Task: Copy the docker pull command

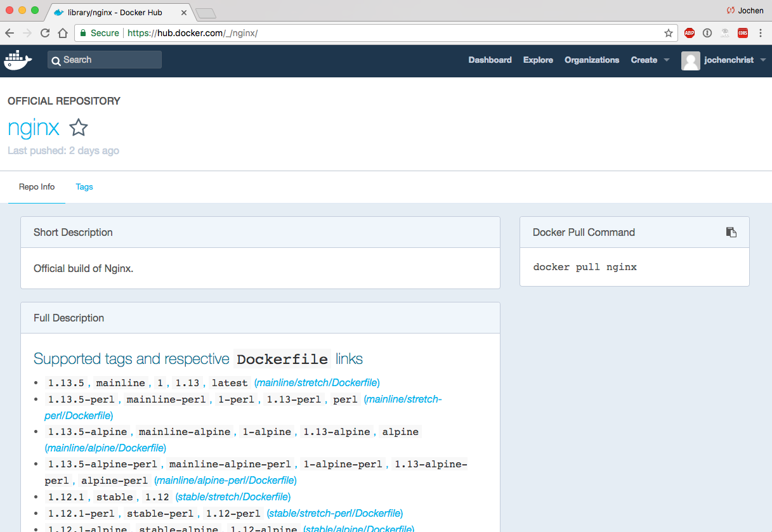Action: [x=731, y=232]
